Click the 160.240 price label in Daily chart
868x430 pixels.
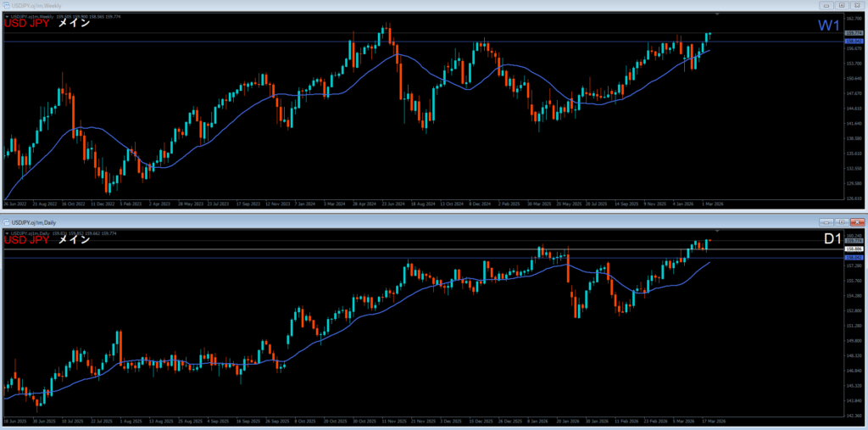pos(854,236)
